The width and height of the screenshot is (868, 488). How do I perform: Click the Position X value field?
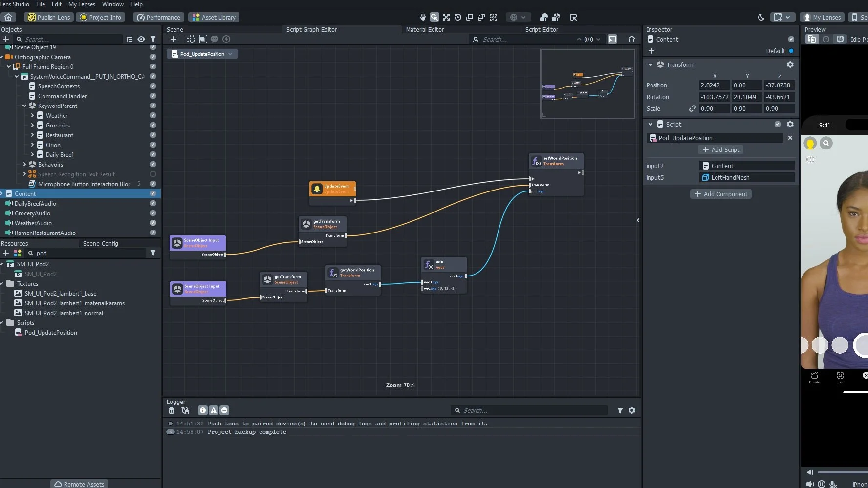714,85
